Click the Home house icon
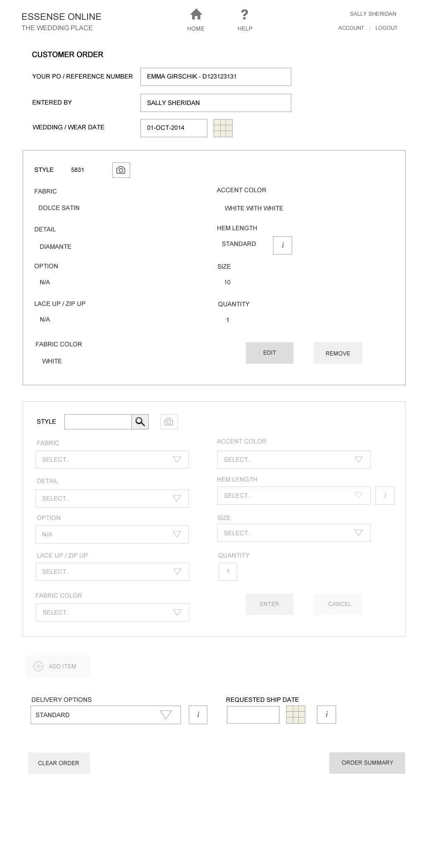Image resolution: width=423 pixels, height=868 pixels. [x=196, y=15]
